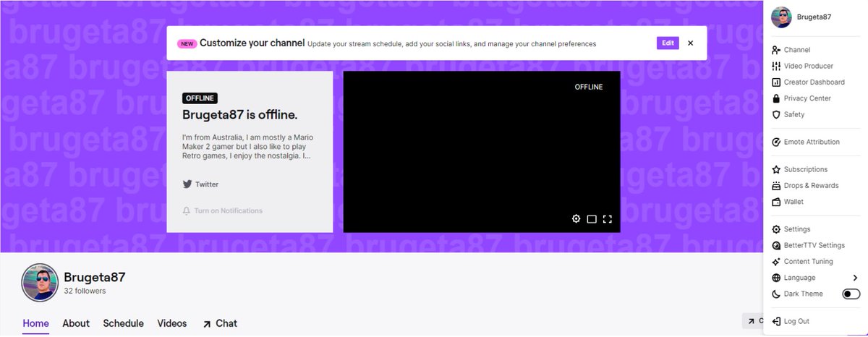868x337 pixels.
Task: Click the Safety shield icon
Action: pos(776,114)
